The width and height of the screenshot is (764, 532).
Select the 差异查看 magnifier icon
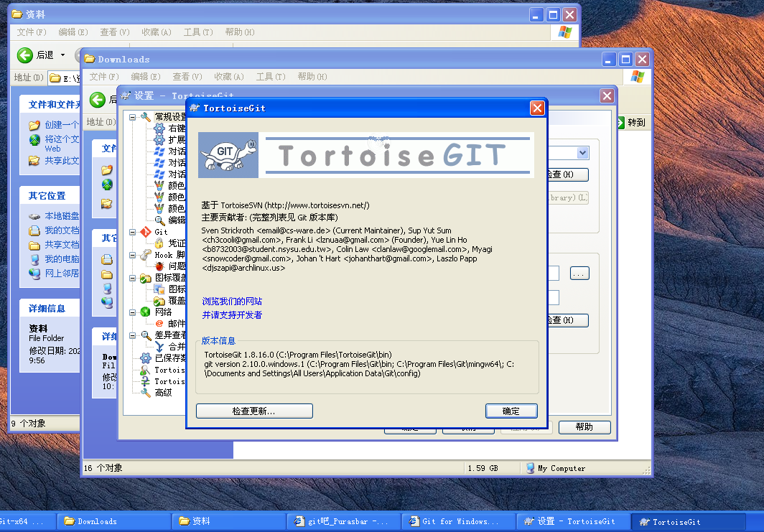[x=145, y=335]
